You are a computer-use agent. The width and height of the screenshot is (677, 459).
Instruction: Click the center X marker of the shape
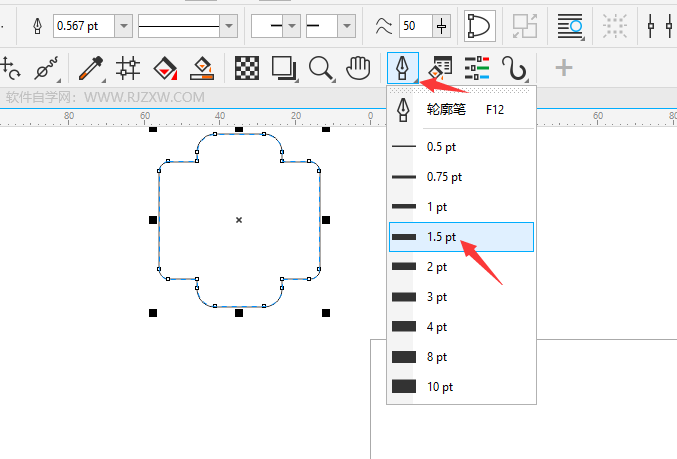[239, 220]
